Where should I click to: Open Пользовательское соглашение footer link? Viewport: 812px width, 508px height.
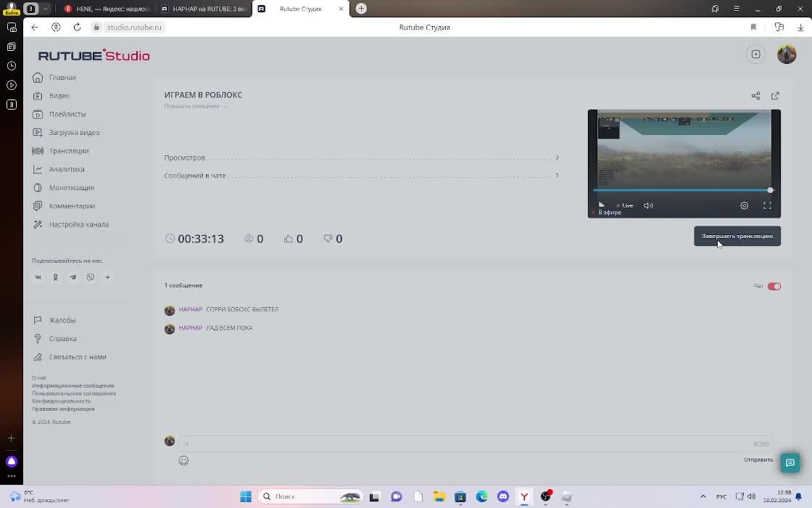(74, 393)
